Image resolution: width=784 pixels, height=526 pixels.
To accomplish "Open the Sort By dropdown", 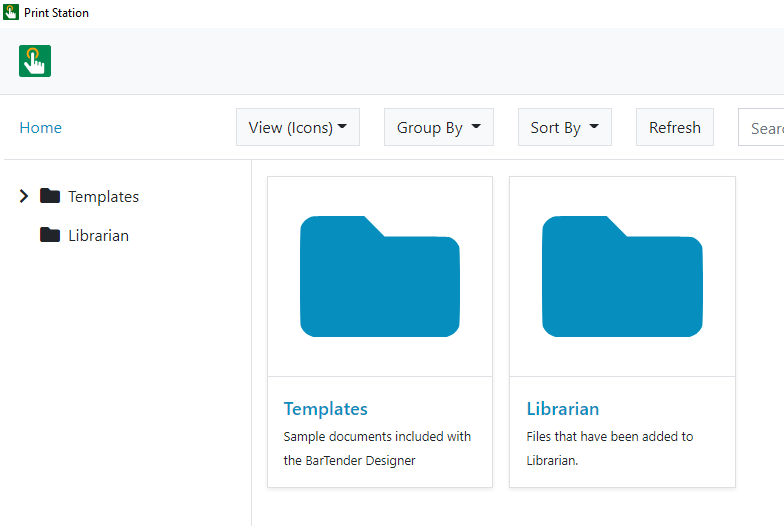I will [565, 127].
